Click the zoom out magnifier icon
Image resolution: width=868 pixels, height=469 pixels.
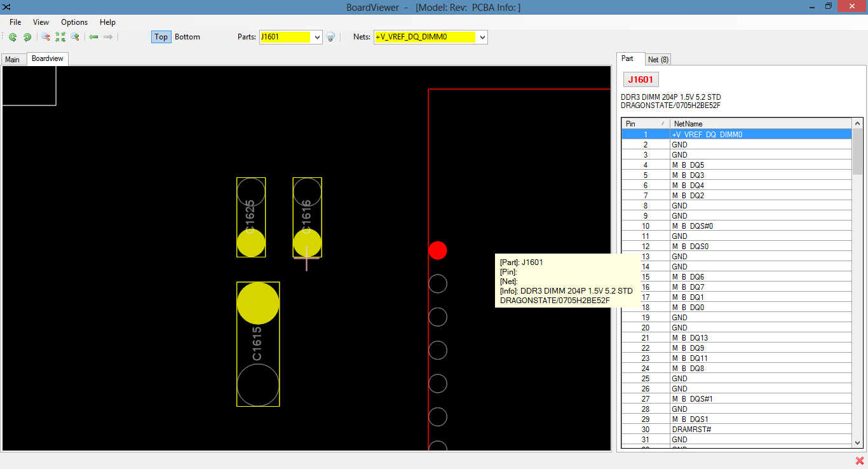[46, 37]
